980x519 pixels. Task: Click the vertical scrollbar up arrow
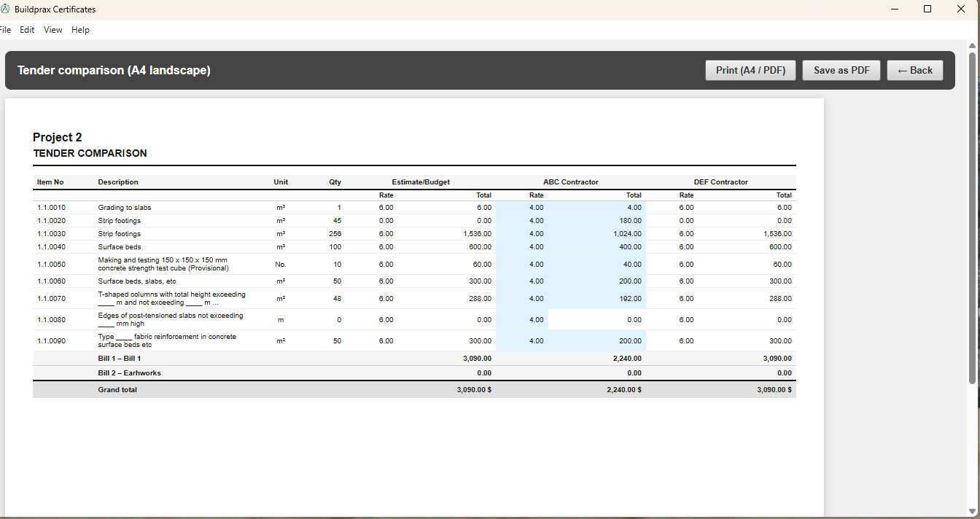pyautogui.click(x=971, y=45)
